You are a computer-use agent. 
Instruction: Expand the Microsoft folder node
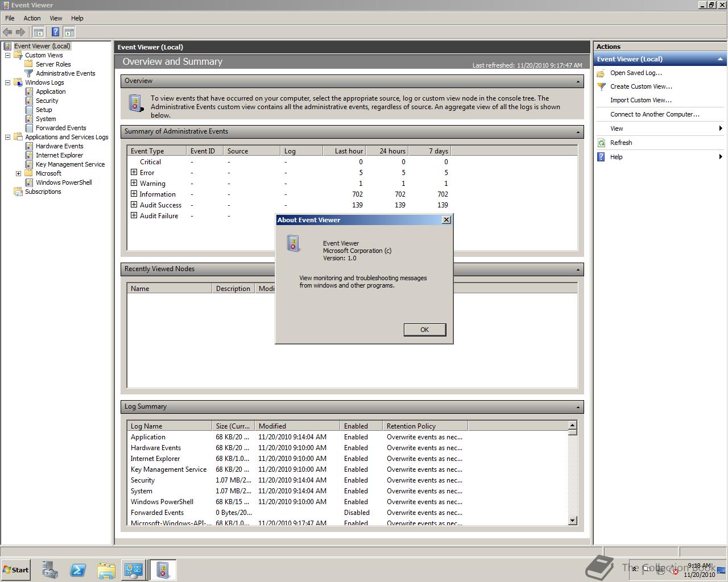[x=18, y=173]
